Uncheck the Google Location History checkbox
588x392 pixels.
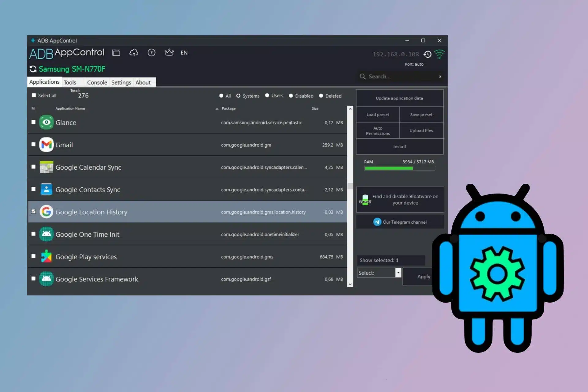point(33,211)
